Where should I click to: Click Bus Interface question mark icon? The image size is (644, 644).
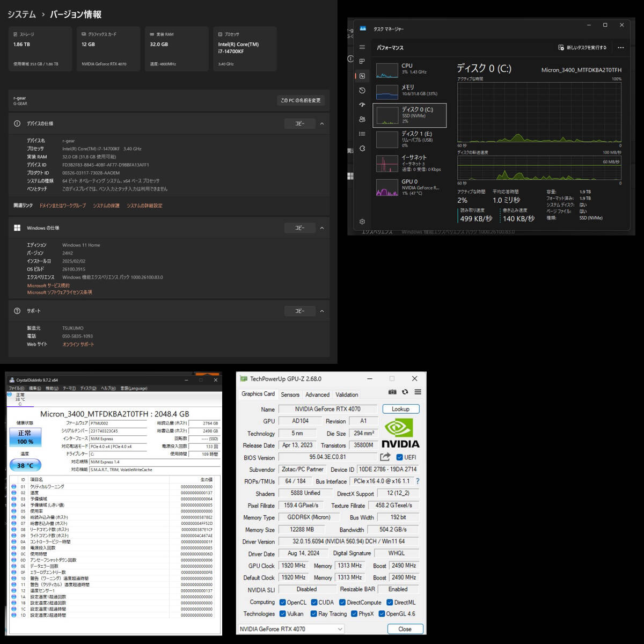coord(417,481)
